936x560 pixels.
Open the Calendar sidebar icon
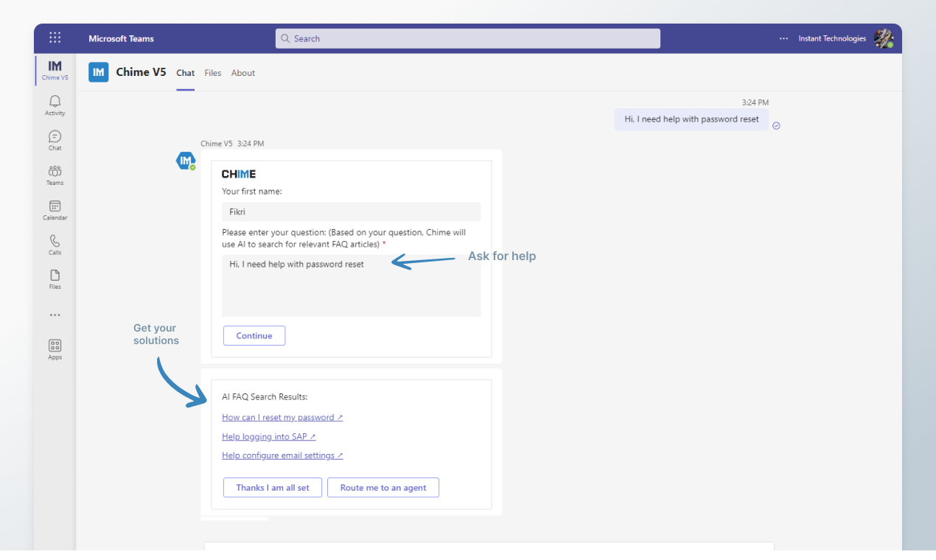(55, 210)
